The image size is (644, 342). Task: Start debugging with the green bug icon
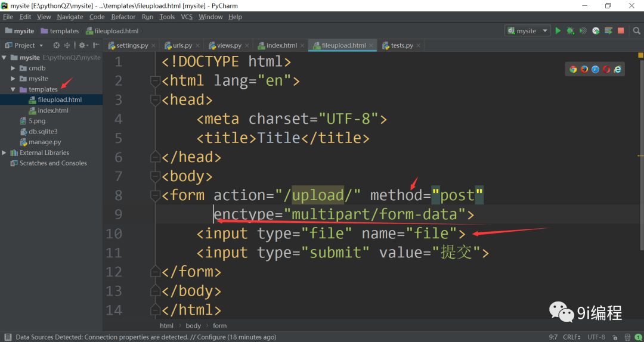(571, 31)
